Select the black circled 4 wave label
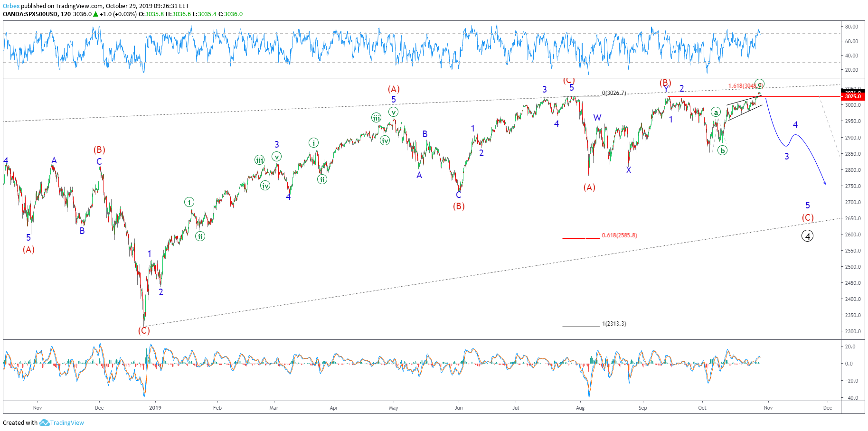 click(807, 235)
